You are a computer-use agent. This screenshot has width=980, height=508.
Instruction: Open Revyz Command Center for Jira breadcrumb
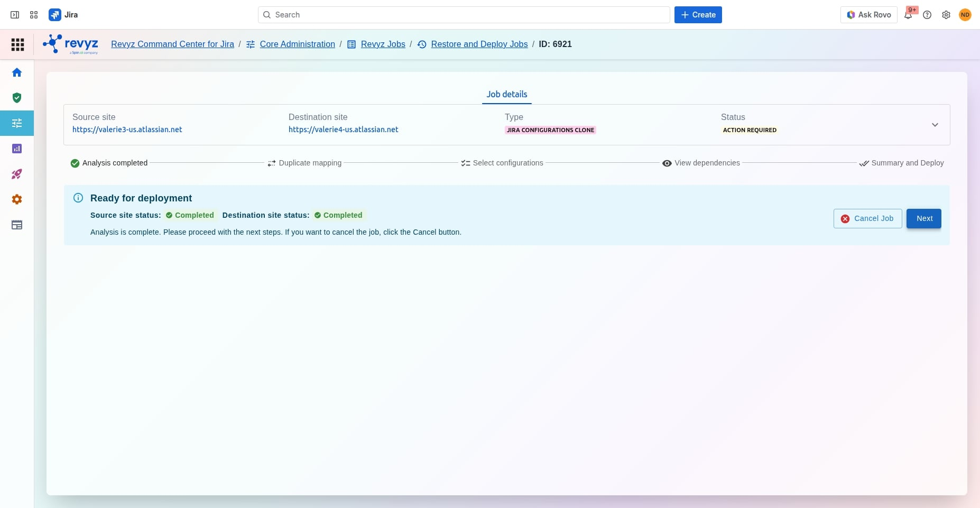click(x=172, y=44)
